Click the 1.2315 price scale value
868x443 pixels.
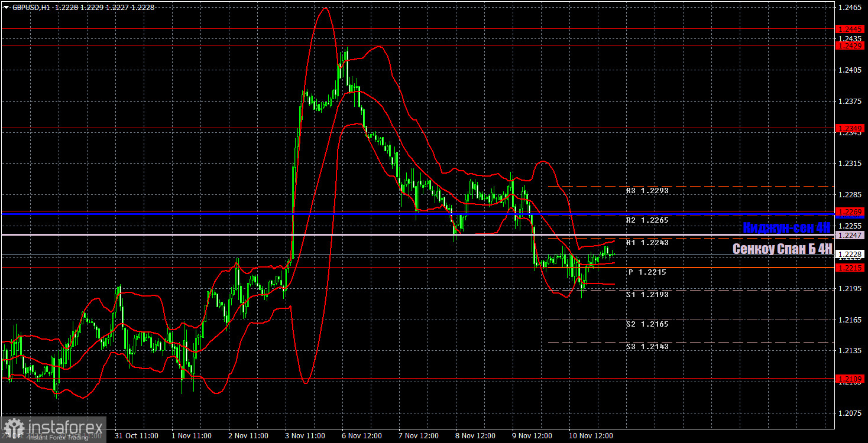[850, 164]
